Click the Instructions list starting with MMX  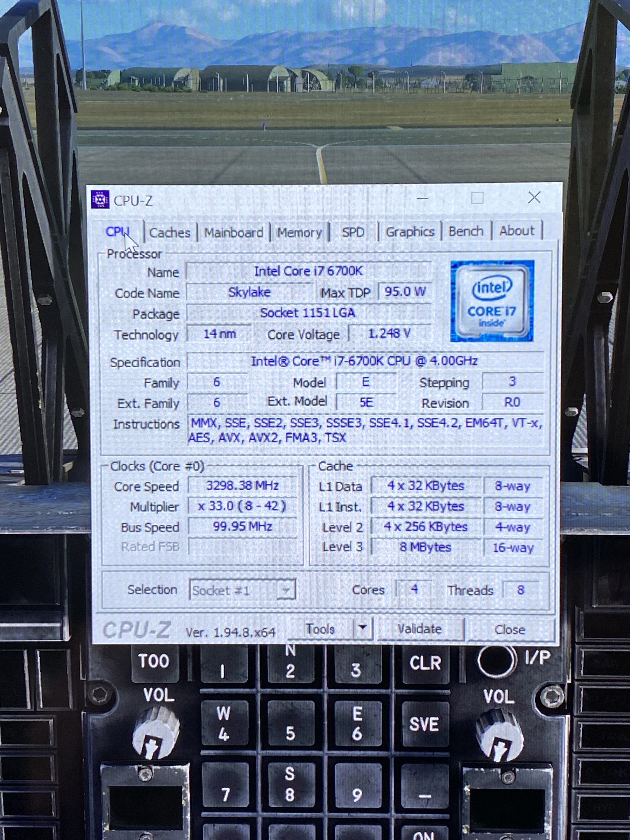[x=365, y=431]
